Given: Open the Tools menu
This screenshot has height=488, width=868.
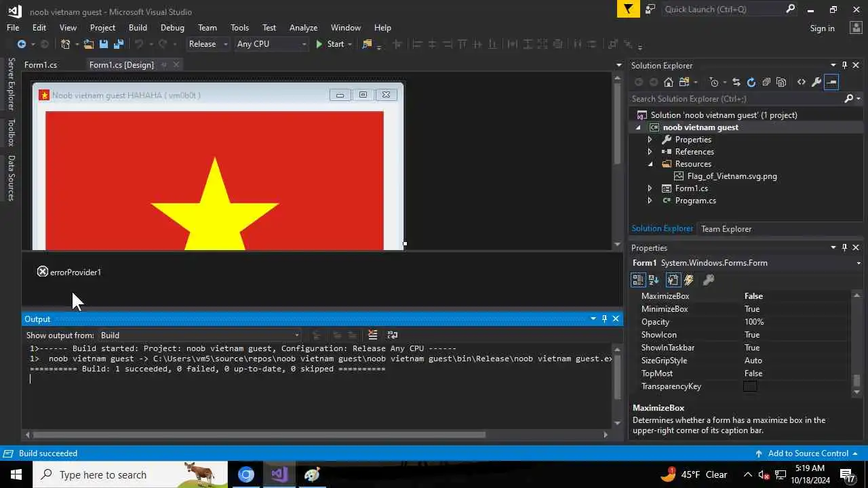Looking at the screenshot, I should click(x=239, y=28).
